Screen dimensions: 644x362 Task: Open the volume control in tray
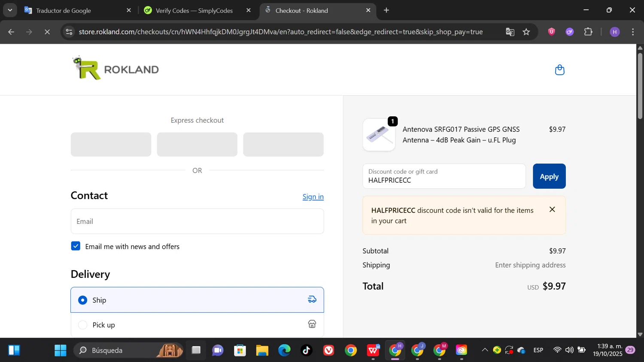point(569,350)
